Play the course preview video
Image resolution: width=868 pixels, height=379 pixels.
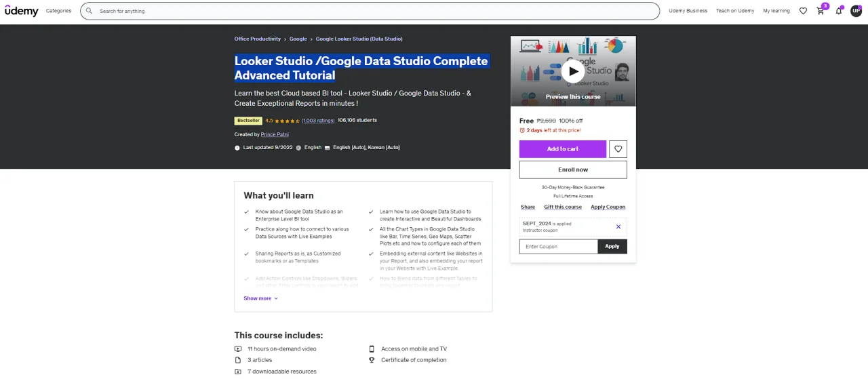pyautogui.click(x=573, y=71)
